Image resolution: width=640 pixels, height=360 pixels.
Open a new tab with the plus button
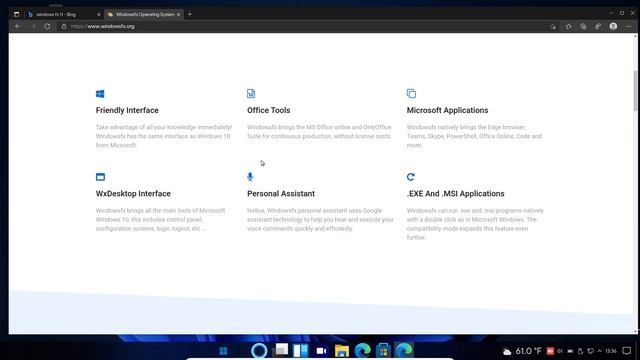click(190, 14)
